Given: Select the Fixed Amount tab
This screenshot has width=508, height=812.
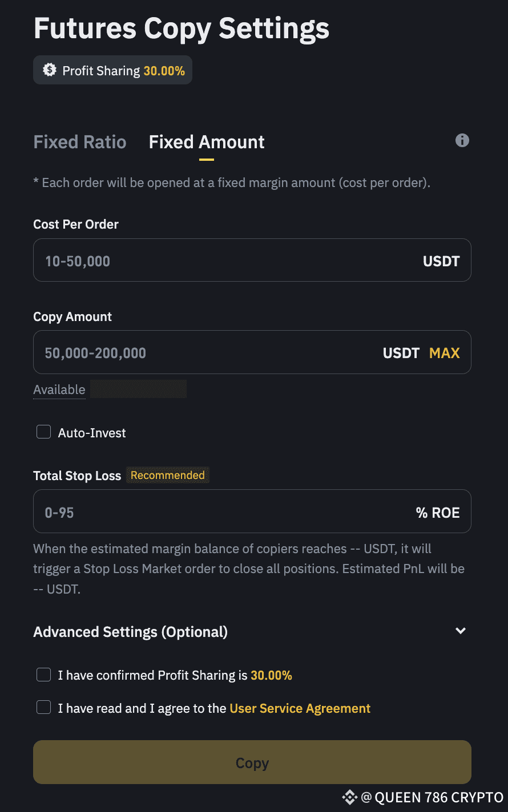Looking at the screenshot, I should (207, 142).
